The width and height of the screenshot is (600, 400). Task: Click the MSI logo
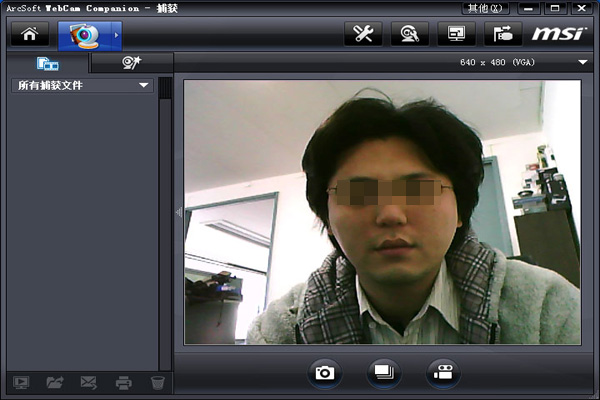point(559,34)
